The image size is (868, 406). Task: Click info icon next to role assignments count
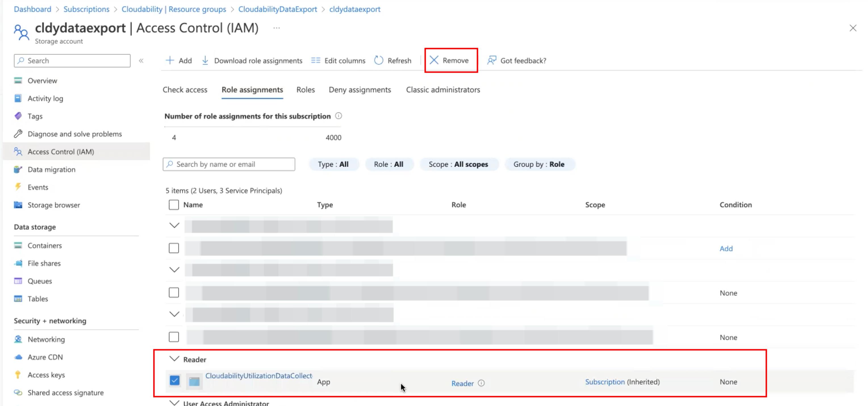pyautogui.click(x=338, y=116)
